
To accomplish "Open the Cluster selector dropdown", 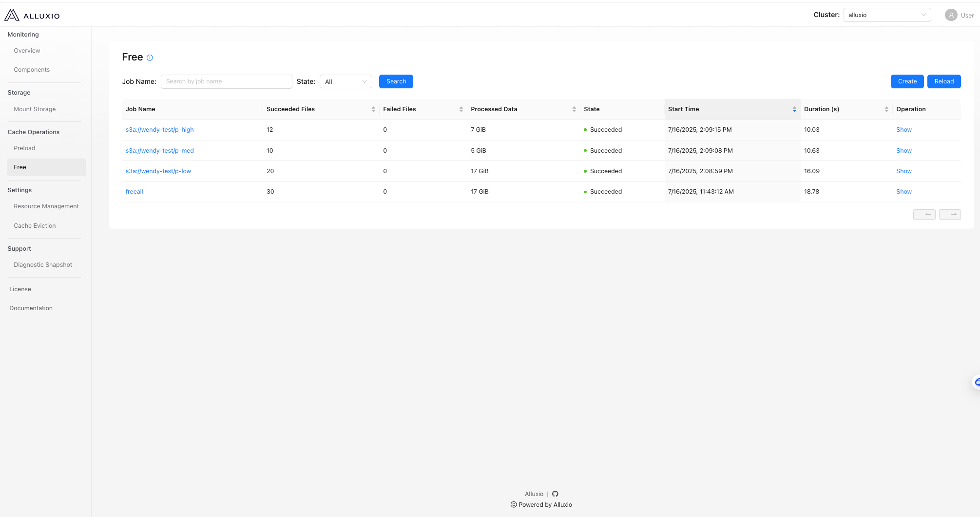I will pyautogui.click(x=886, y=15).
